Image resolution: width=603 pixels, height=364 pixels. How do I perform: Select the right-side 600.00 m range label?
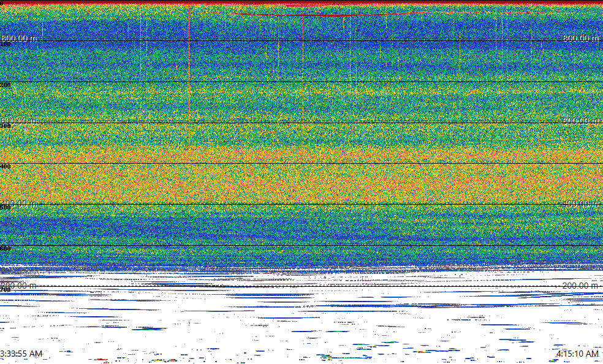(581, 121)
